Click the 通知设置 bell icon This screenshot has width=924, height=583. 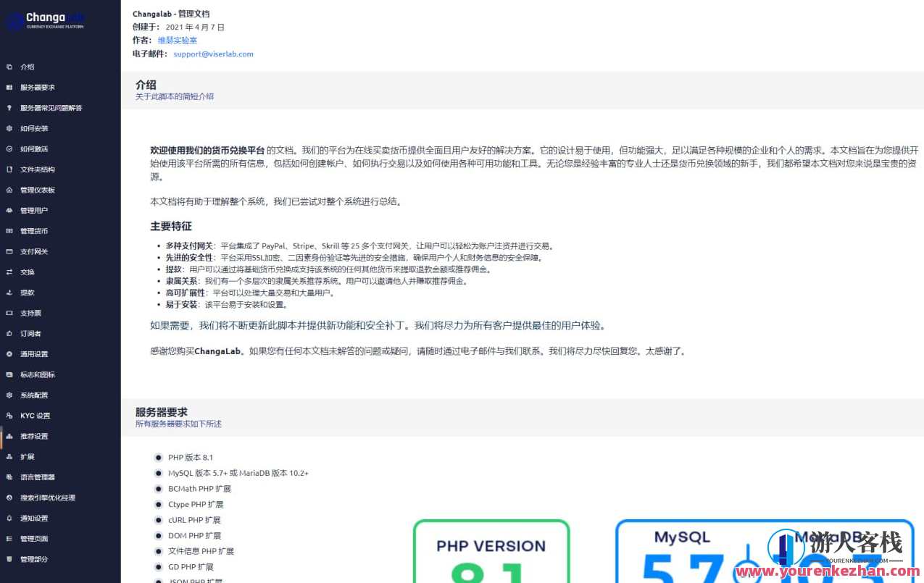coord(9,519)
